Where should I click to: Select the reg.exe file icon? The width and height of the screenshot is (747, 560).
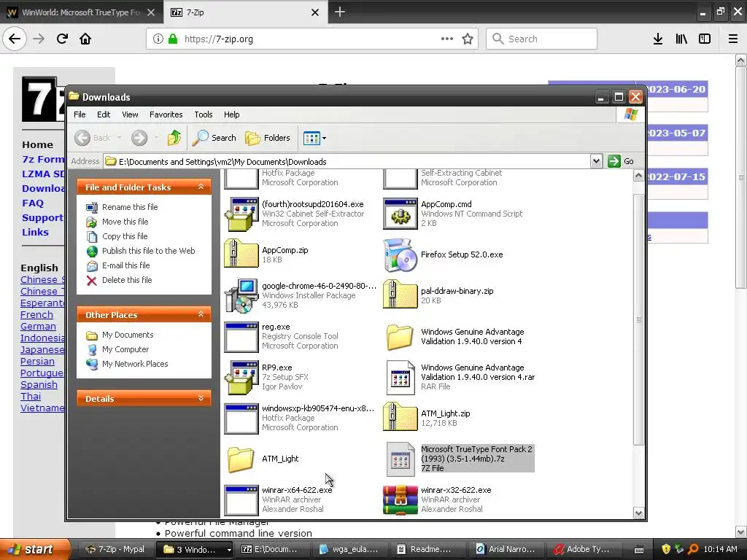coord(241,337)
